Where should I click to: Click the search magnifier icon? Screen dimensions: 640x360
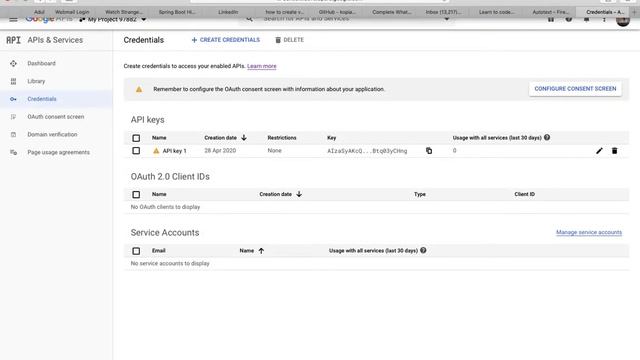point(249,19)
